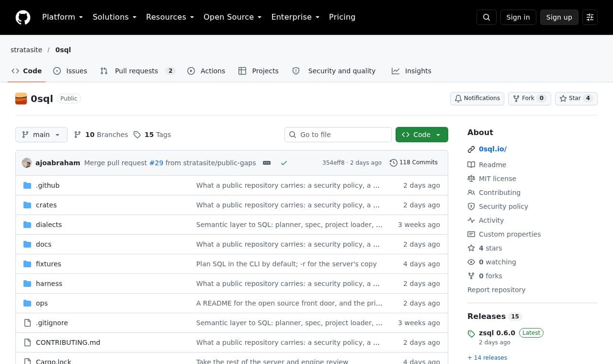Open the Projects tab
613x364 pixels.
[x=259, y=71]
